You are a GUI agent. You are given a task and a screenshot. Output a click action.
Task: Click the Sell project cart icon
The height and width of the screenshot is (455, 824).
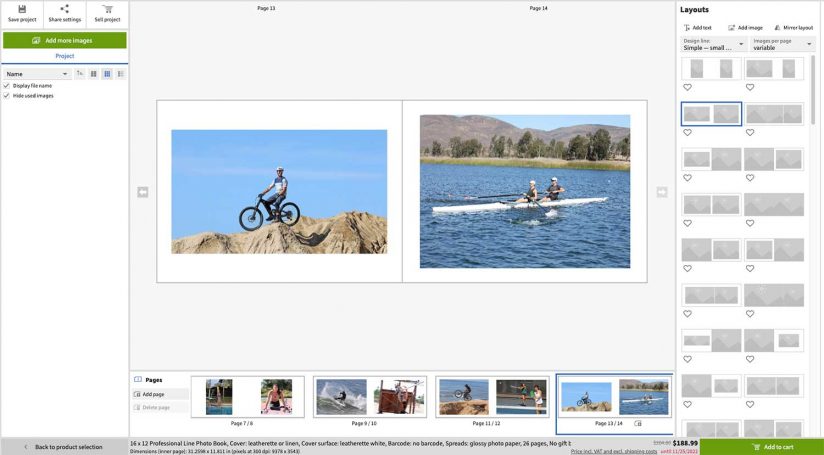(106, 9)
